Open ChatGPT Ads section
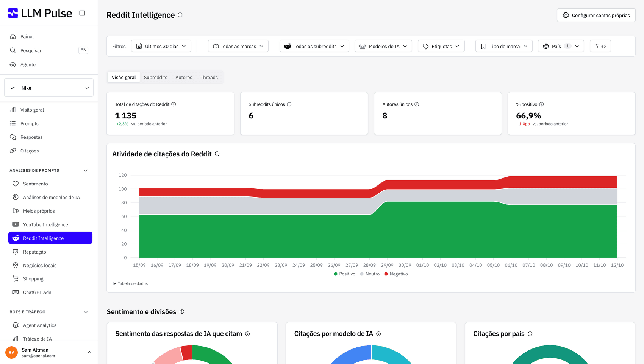644x364 pixels. pos(50,292)
